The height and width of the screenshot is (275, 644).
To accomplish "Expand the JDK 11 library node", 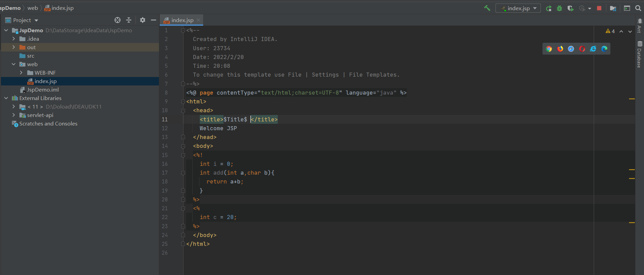I will point(14,106).
